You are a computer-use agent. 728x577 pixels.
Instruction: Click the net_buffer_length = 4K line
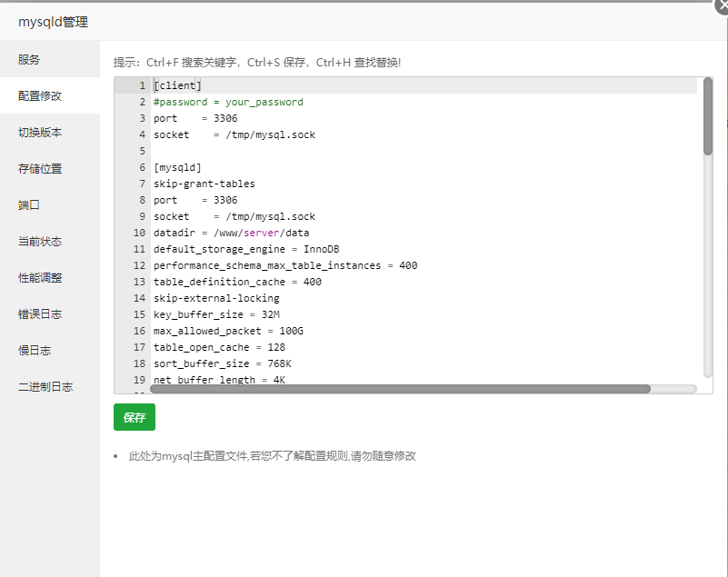coord(220,380)
